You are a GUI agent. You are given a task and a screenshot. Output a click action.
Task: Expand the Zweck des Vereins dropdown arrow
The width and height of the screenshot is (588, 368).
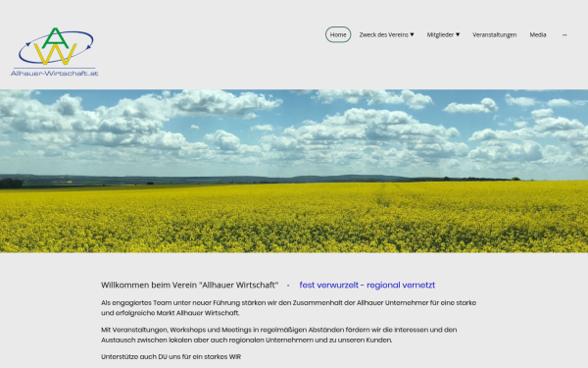coord(412,34)
